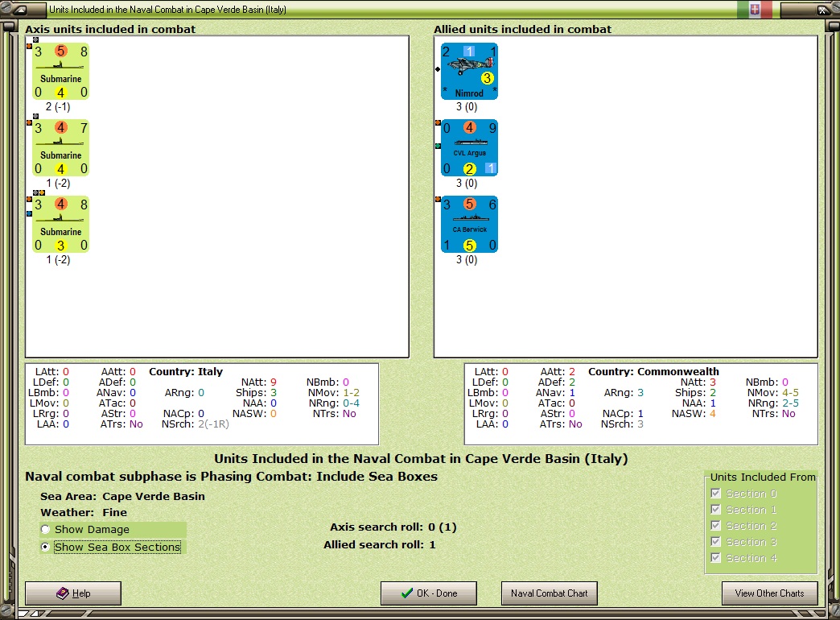Image resolution: width=840 pixels, height=620 pixels.
Task: Select the Nimrod aircraft unit
Action: pyautogui.click(x=469, y=72)
